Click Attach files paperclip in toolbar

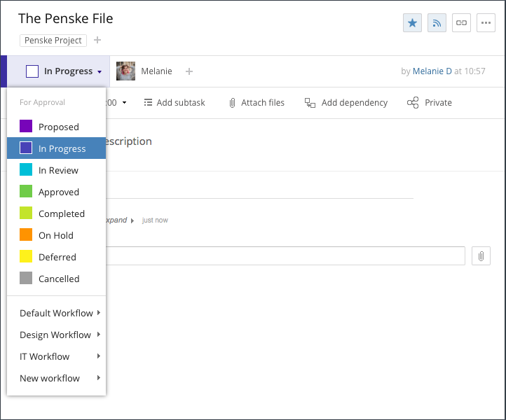tap(232, 103)
